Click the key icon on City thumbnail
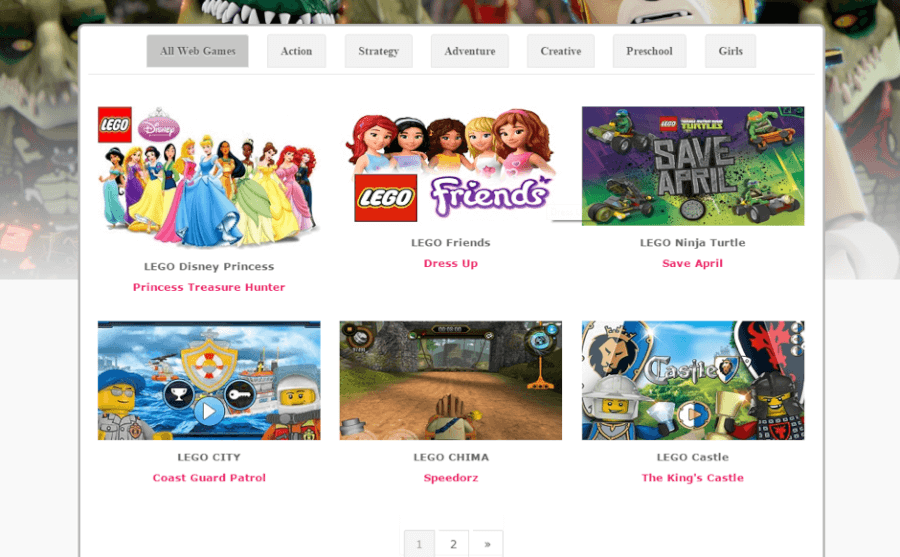 (239, 394)
